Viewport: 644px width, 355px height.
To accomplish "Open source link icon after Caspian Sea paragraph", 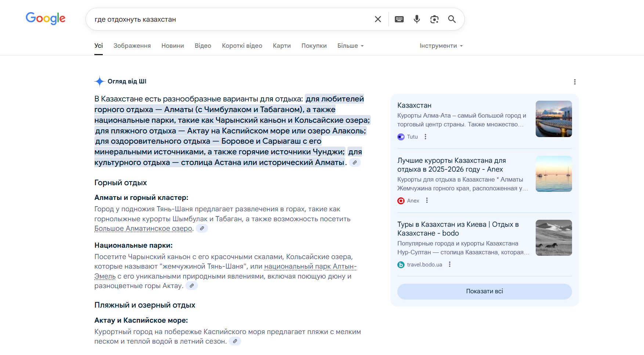I will (235, 341).
